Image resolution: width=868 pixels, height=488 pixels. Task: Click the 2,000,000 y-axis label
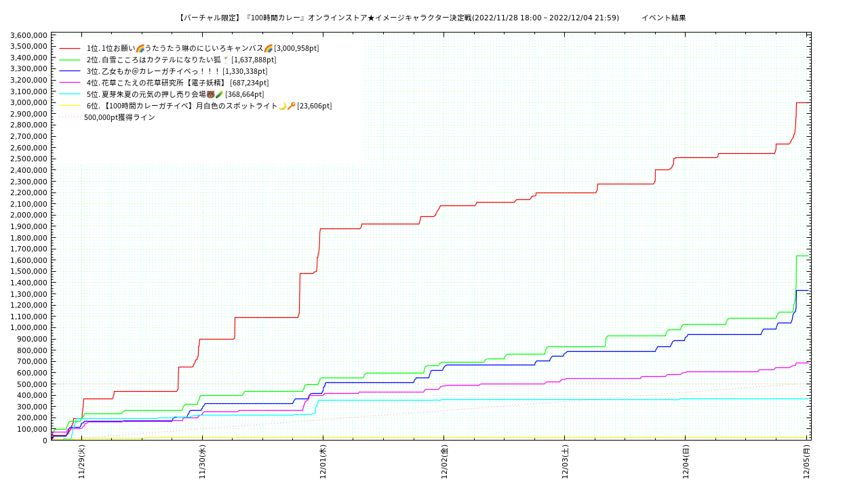click(x=29, y=215)
